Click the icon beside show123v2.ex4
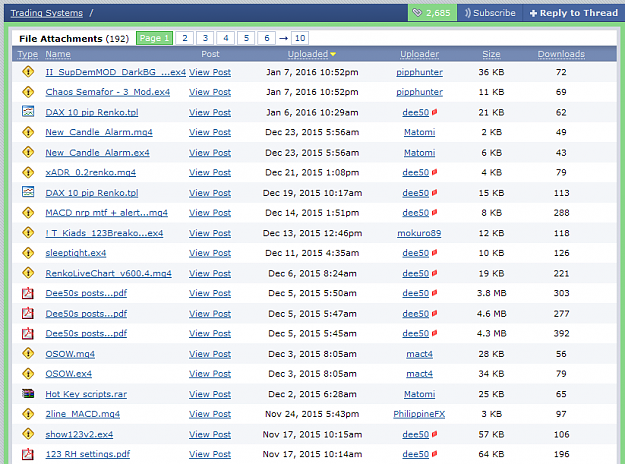This screenshot has height=464, width=625. click(x=28, y=434)
